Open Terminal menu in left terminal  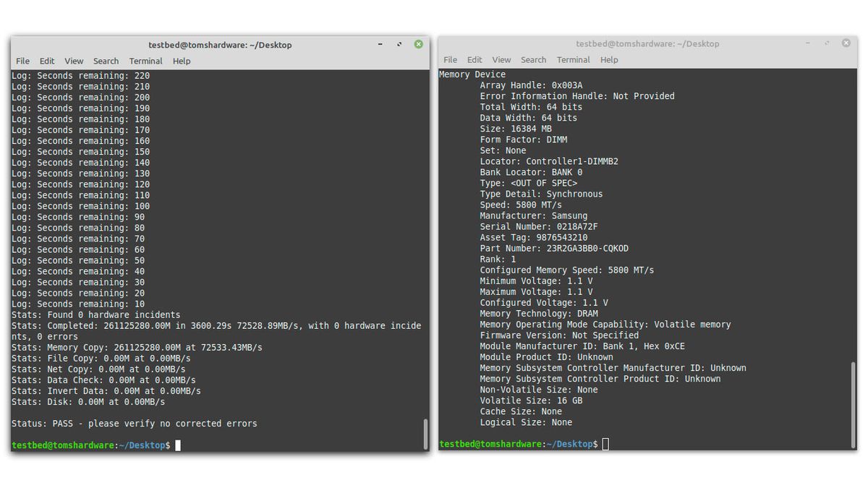[x=146, y=61]
